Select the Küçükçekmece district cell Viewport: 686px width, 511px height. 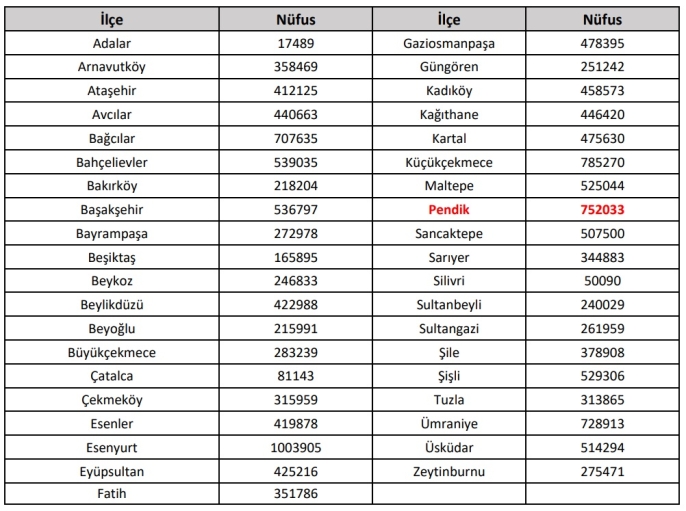[x=449, y=162]
